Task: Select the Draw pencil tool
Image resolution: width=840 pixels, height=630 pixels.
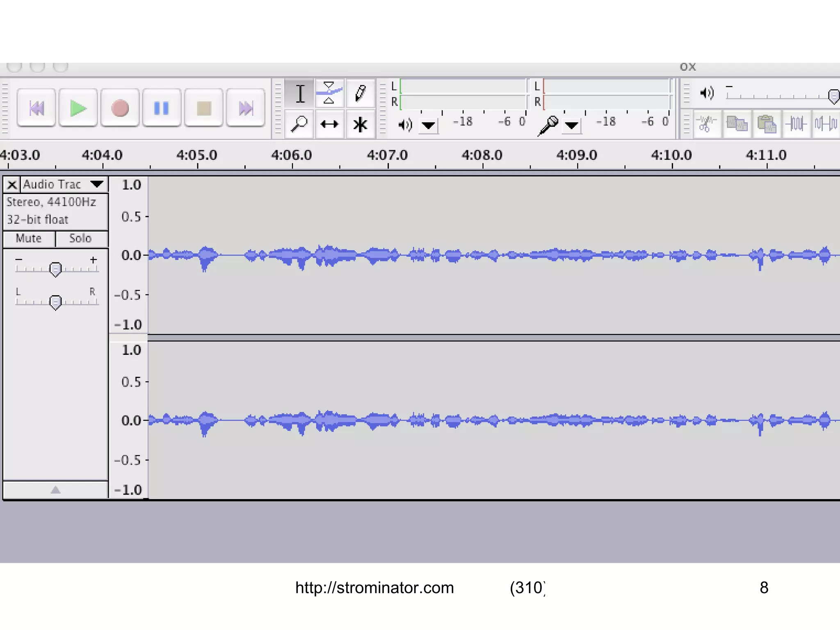Action: (x=360, y=94)
